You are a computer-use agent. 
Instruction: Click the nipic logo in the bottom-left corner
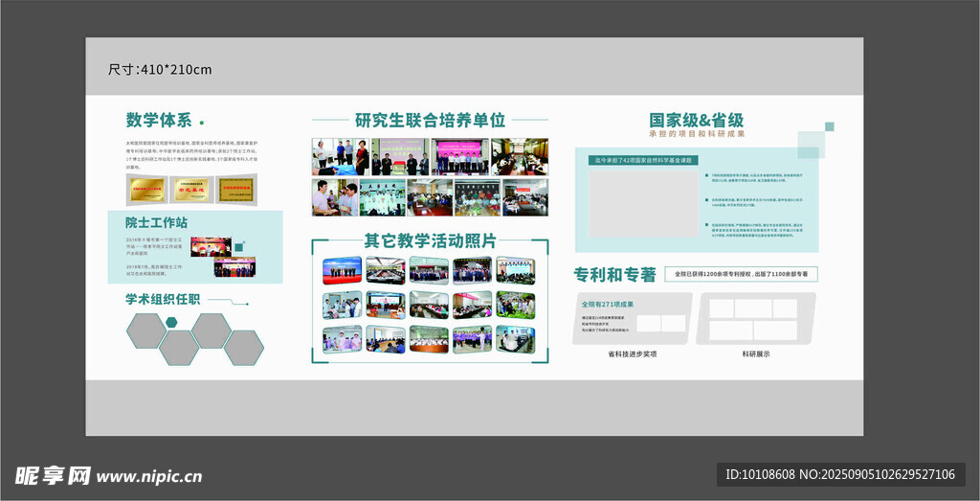[x=52, y=475]
